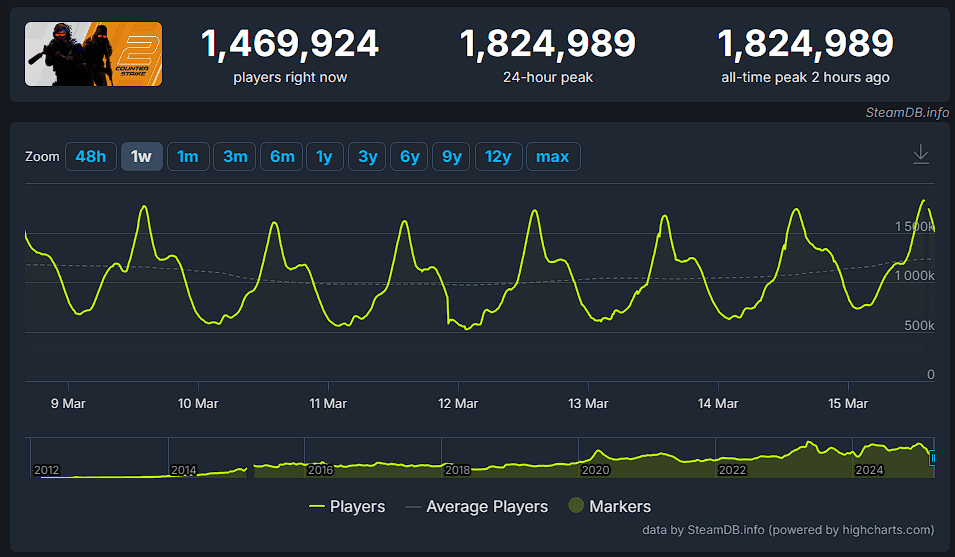The height and width of the screenshot is (557, 955).
Task: Click 2020 in the navigator timeline
Action: (595, 470)
